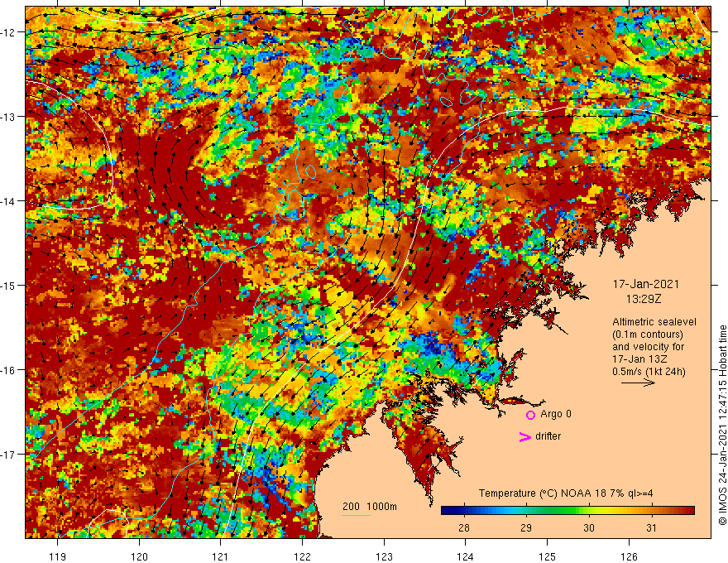The image size is (728, 563).
Task: Click the 'Altimetric sealevel' caption line
Action: pyautogui.click(x=654, y=322)
